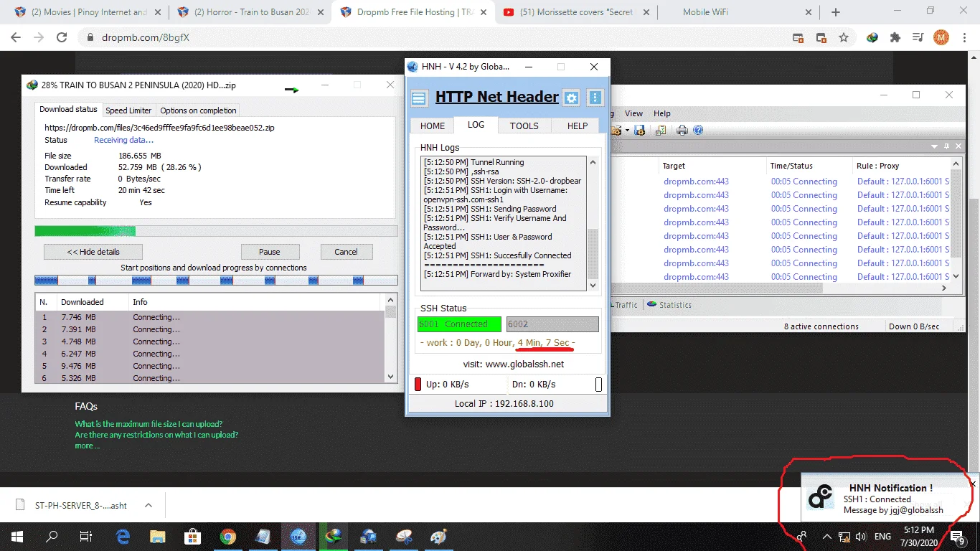Open Proxifier help question mark icon
The width and height of the screenshot is (980, 551).
(698, 130)
